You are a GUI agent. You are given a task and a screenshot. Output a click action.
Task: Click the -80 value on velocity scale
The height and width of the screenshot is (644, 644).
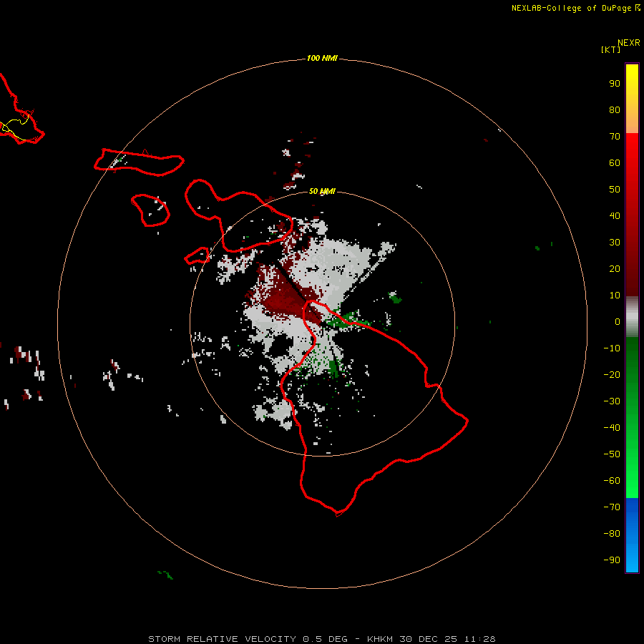(612, 534)
